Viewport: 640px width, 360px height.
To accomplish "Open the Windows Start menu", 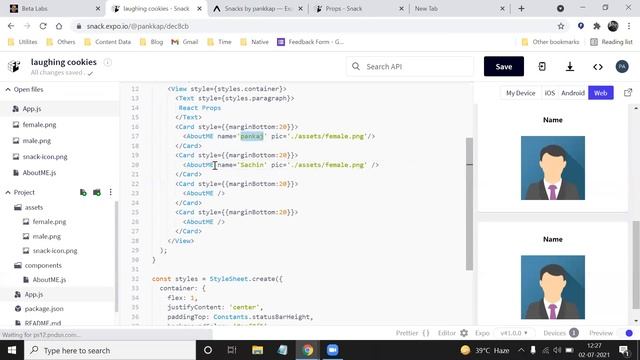I will click(x=12, y=350).
